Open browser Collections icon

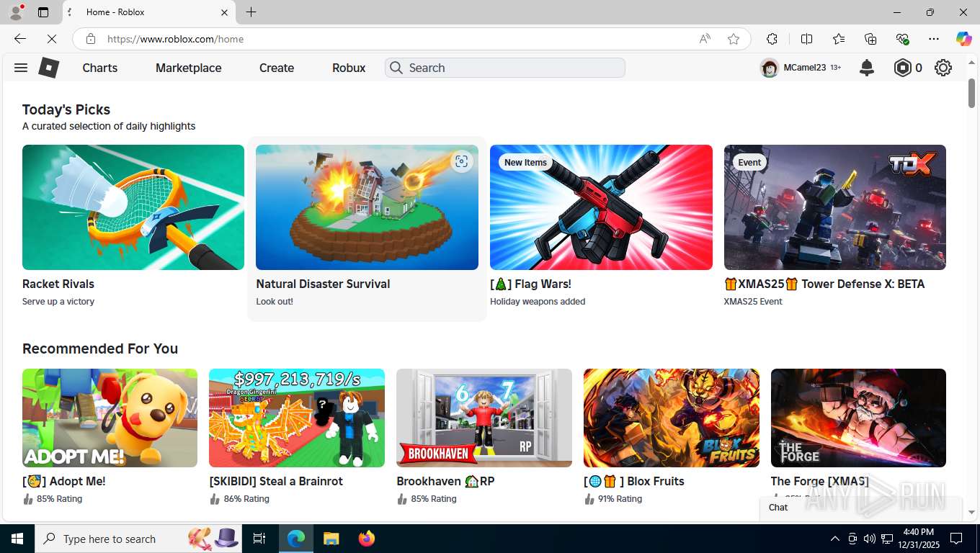tap(870, 39)
